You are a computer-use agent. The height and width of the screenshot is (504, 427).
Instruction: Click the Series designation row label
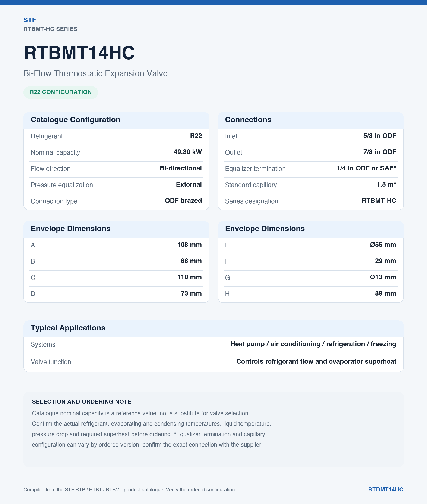click(x=252, y=201)
